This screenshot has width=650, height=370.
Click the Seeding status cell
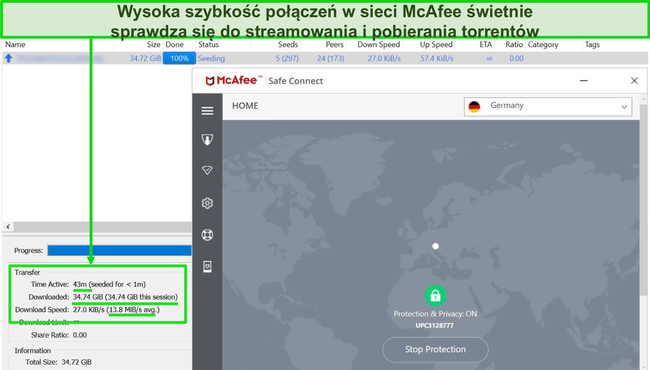211,58
